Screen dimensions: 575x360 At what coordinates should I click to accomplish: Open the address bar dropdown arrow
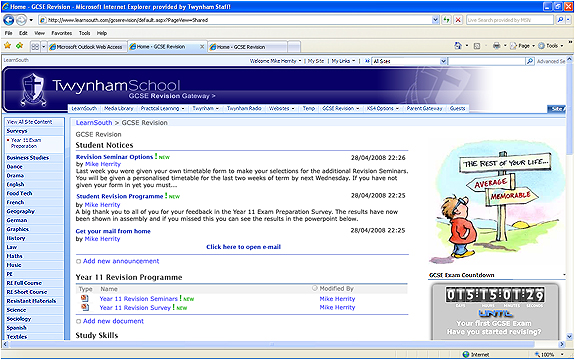pos(435,20)
